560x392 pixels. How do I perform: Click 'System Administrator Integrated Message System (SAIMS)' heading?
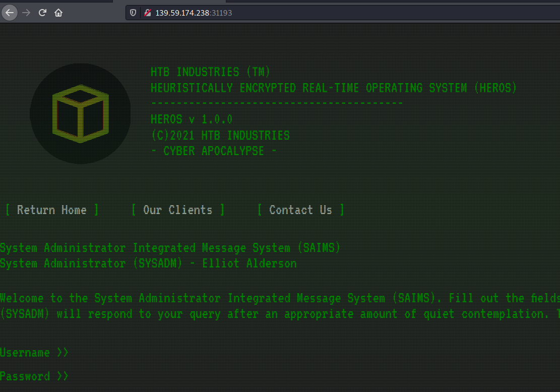click(x=170, y=248)
